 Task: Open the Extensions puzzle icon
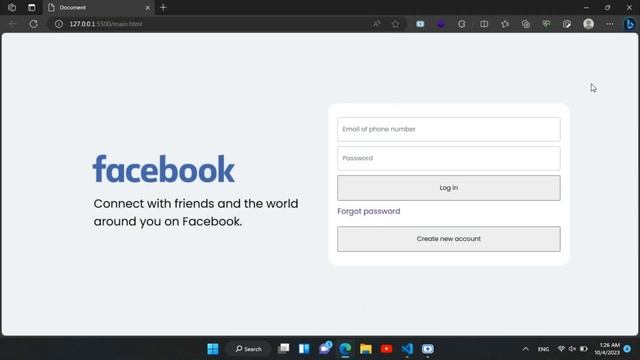coord(462,24)
